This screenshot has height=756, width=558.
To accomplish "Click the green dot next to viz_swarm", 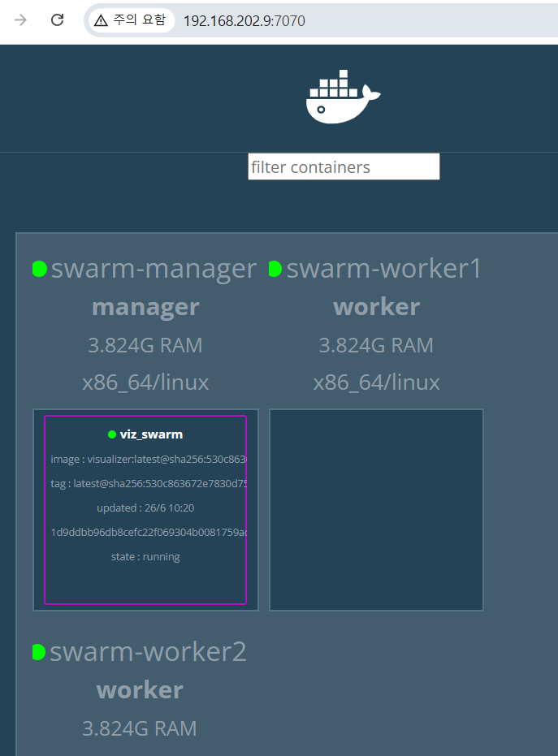I will pos(112,434).
